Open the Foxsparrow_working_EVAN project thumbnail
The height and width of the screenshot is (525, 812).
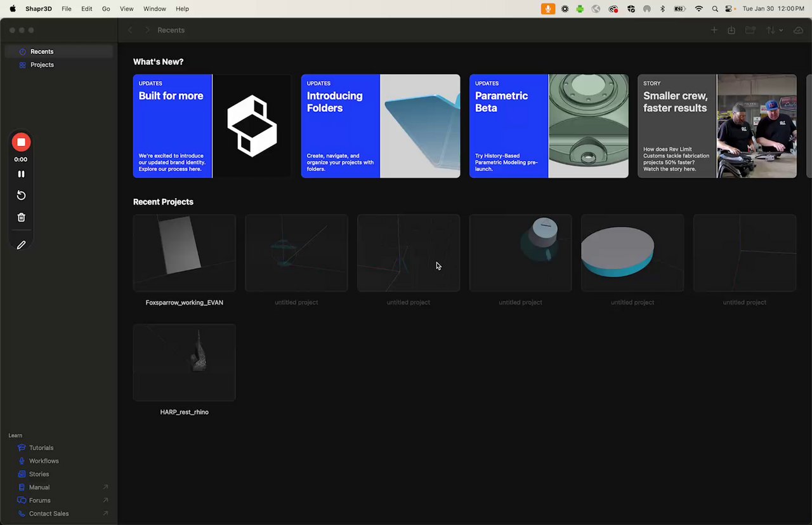(x=185, y=253)
